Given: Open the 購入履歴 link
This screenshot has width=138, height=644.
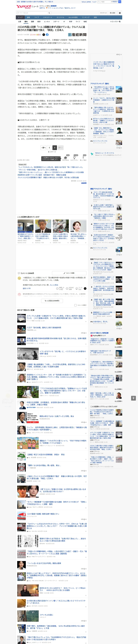Looking at the screenshot, I should pos(112,13).
